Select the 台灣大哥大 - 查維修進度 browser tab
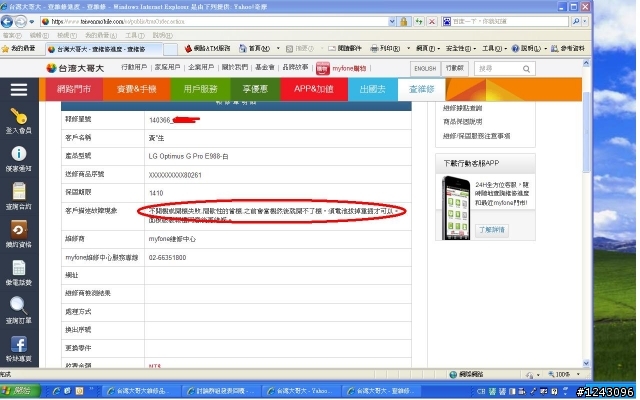The width and height of the screenshot is (640, 400). (x=104, y=49)
